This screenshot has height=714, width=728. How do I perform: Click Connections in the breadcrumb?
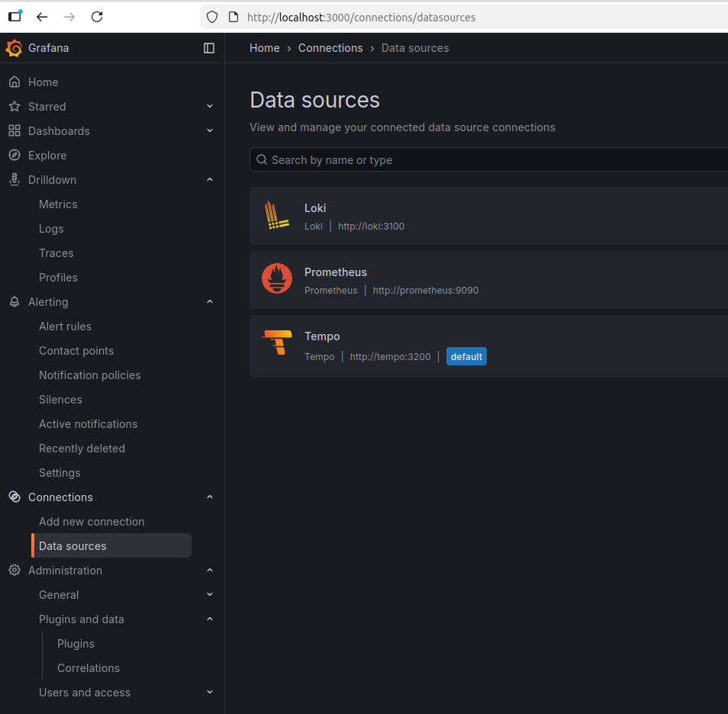tap(330, 48)
